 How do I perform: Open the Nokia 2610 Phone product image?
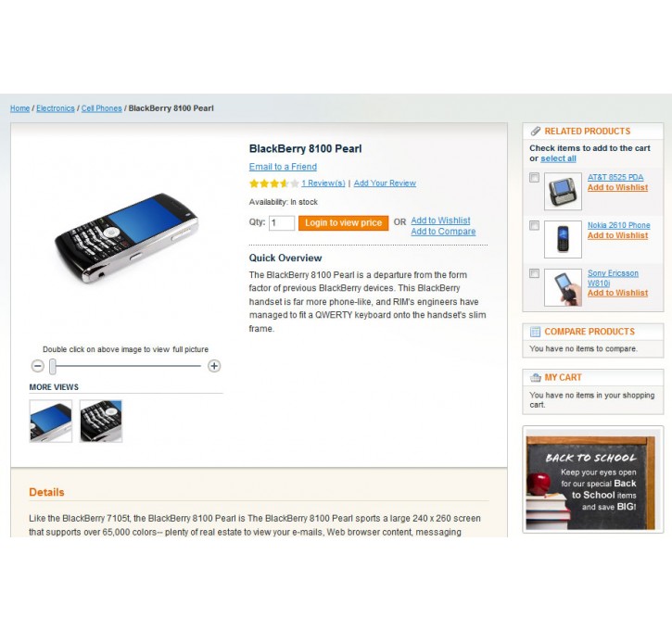pos(563,239)
